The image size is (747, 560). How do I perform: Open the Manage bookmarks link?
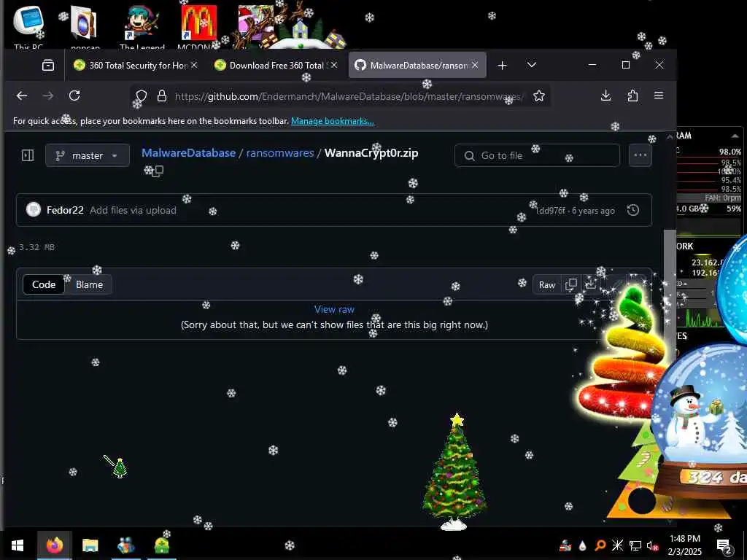click(x=333, y=121)
